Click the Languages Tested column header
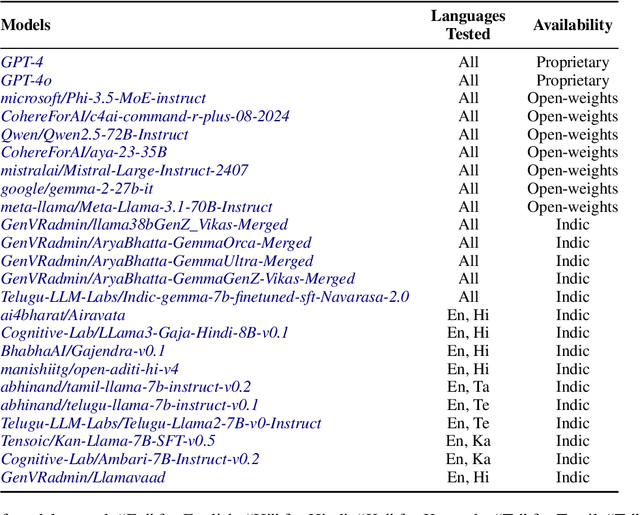Image resolution: width=640 pixels, height=515 pixels. (468, 25)
